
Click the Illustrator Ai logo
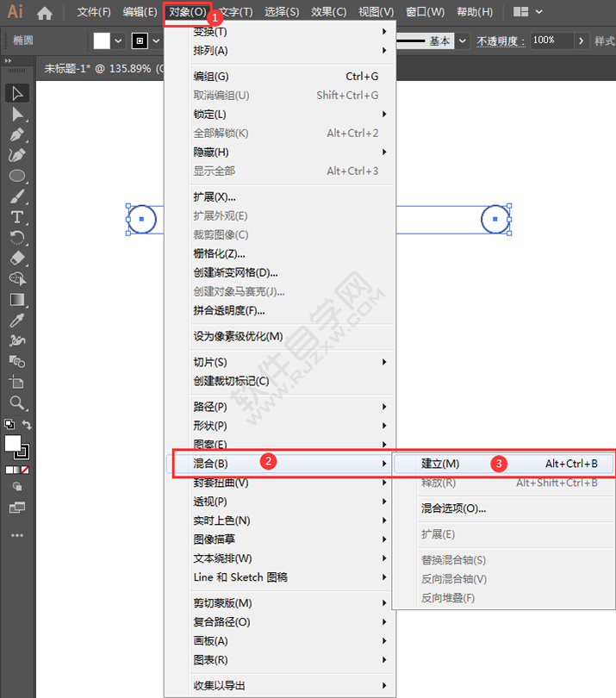(16, 11)
